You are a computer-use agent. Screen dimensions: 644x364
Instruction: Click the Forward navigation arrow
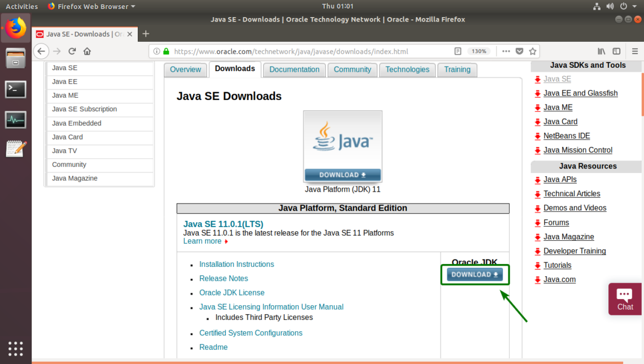[56, 51]
